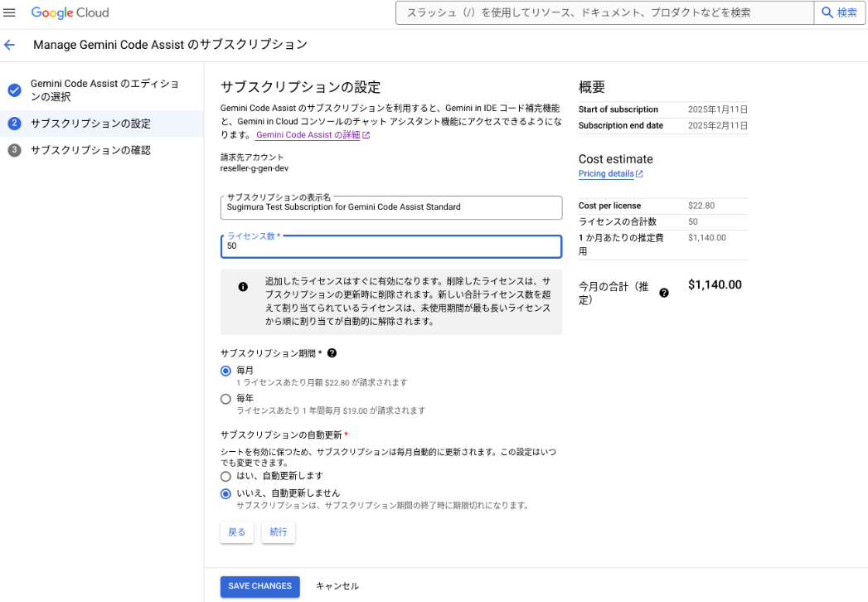Select the 毎月 billing radio button
This screenshot has height=602, width=868.
(x=225, y=371)
